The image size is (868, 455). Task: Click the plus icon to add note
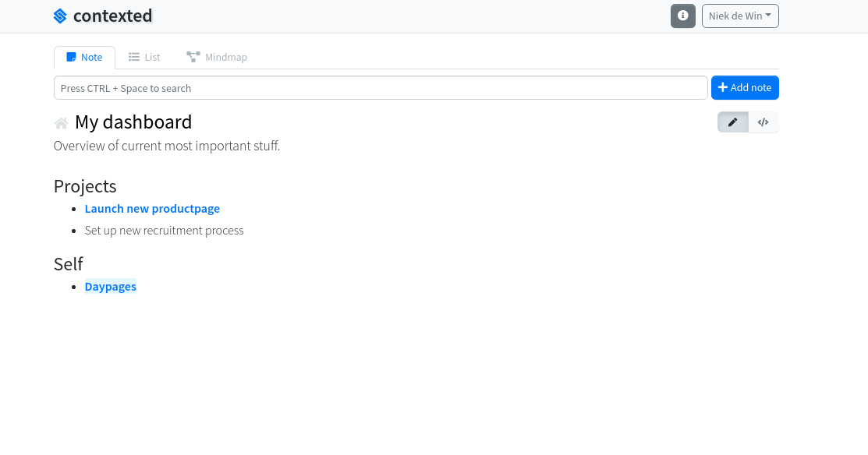pyautogui.click(x=723, y=88)
